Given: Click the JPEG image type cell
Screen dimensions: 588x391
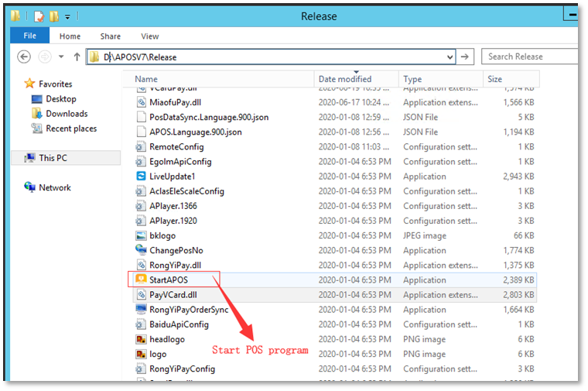Looking at the screenshot, I should pyautogui.click(x=425, y=236).
